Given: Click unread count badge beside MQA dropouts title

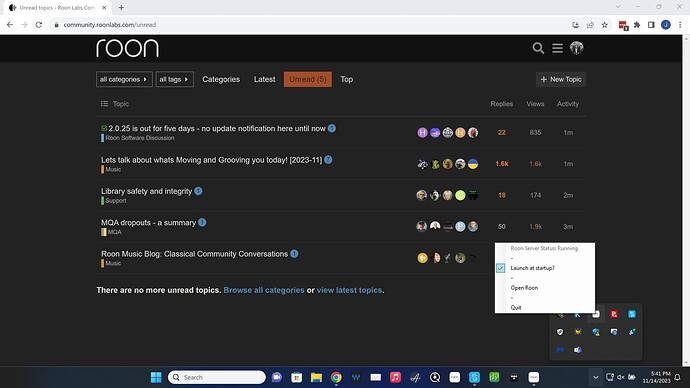Looking at the screenshot, I should 202,222.
